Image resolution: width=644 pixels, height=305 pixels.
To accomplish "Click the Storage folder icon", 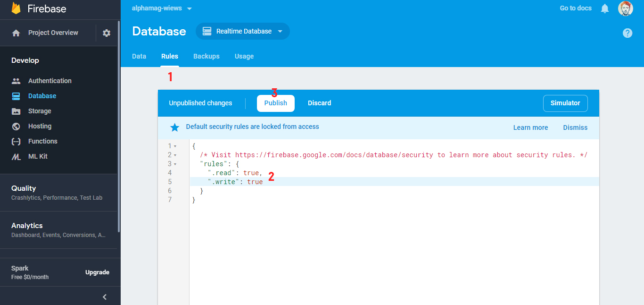I will [16, 111].
